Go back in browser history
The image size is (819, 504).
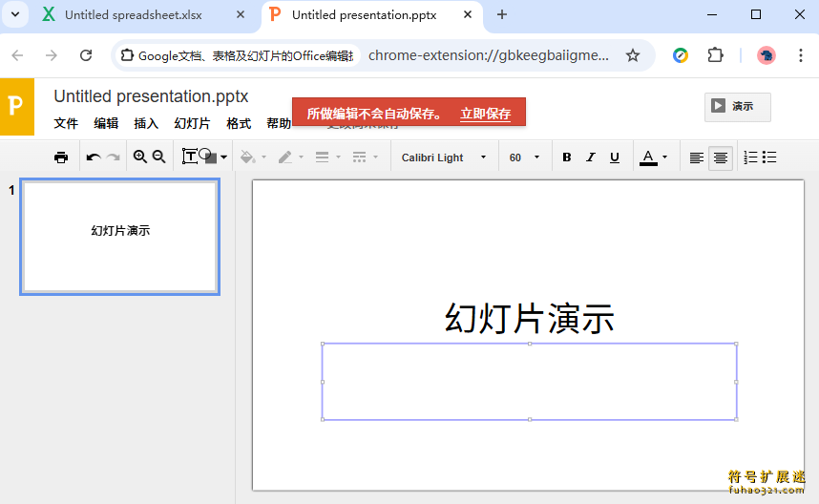(x=17, y=55)
